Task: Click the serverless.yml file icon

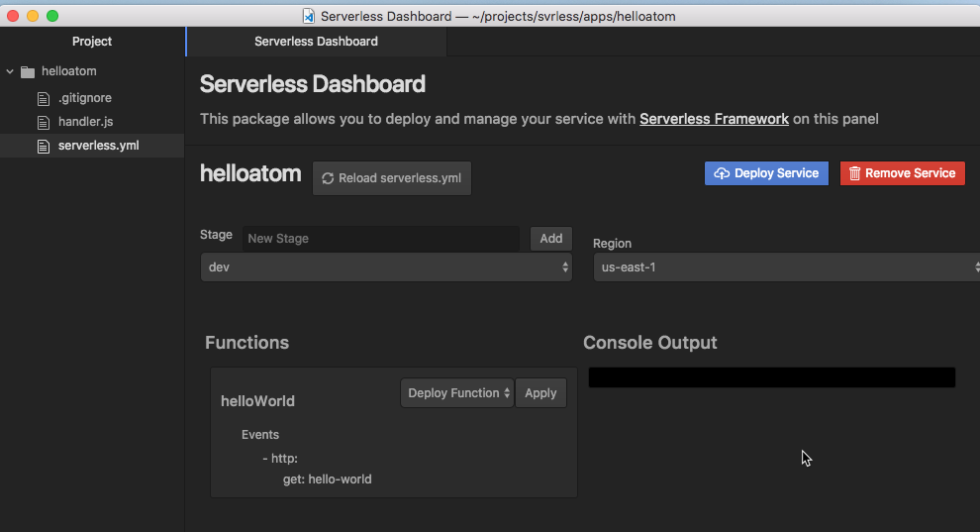Action: (x=44, y=147)
